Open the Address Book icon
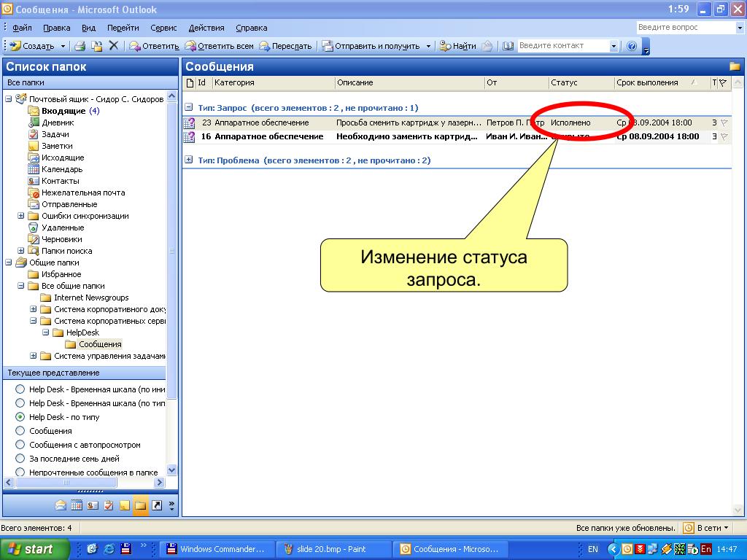The width and height of the screenshot is (747, 560). pyautogui.click(x=508, y=46)
